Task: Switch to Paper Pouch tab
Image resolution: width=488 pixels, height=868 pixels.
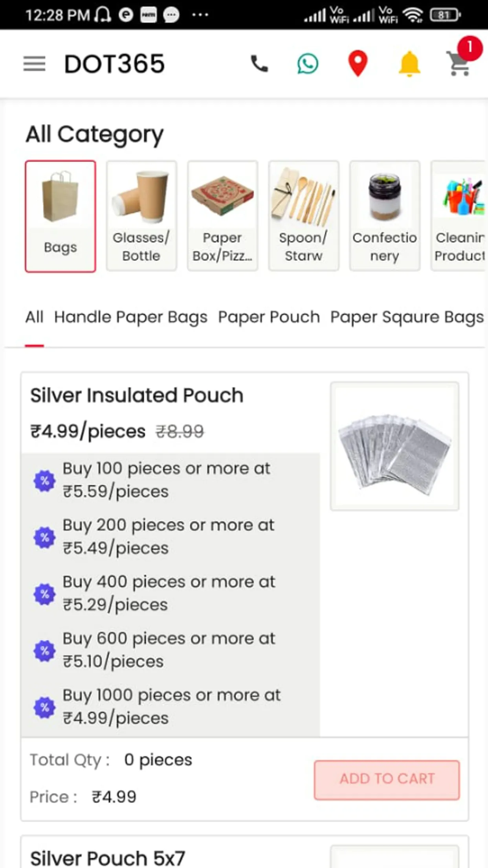Action: click(269, 317)
